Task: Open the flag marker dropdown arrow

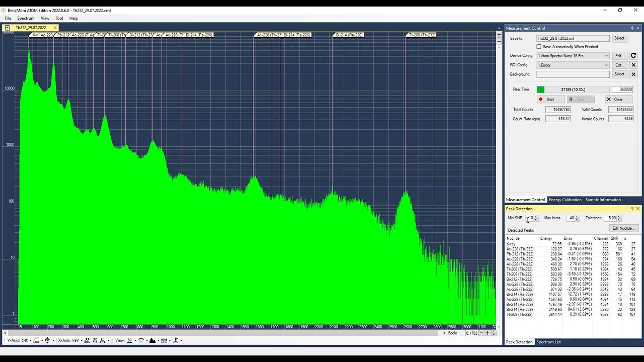Action: 181,340
